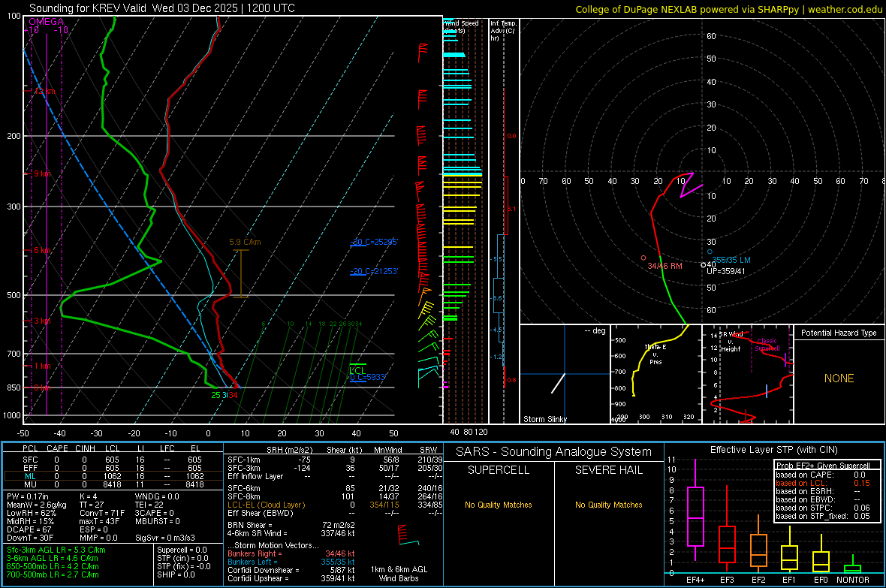Click the OMEGA label on skew-T

[x=47, y=22]
